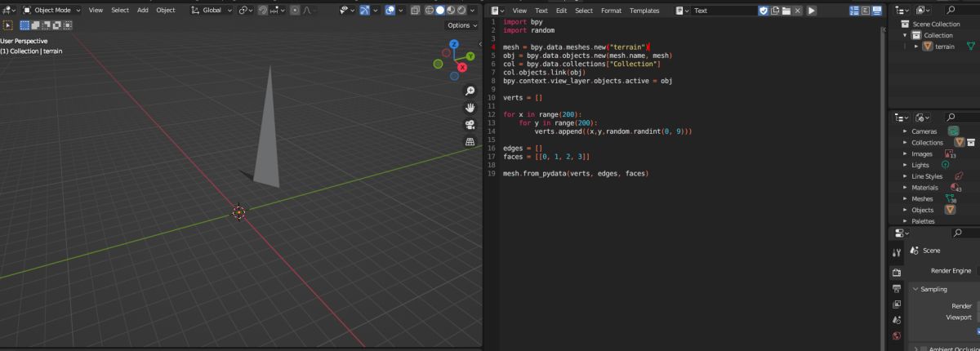This screenshot has height=351, width=980.
Task: Switch to material preview shading
Action: [451, 11]
